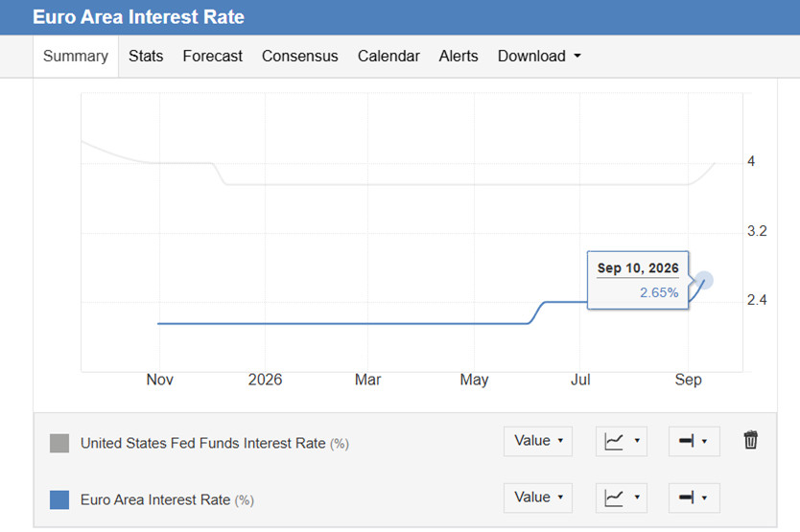Click the gray Fed Funds color swatch
This screenshot has height=532, width=800.
pyautogui.click(x=59, y=443)
